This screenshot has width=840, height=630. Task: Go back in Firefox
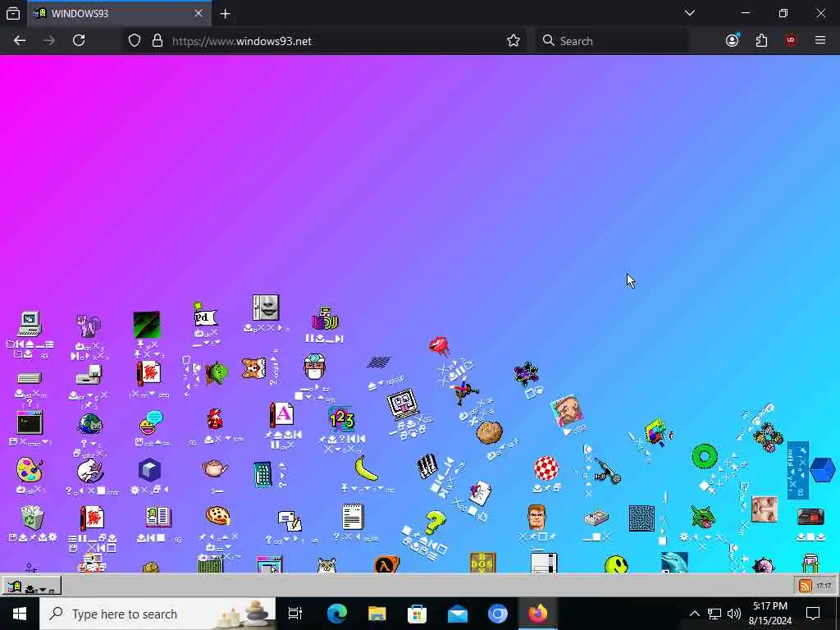coord(20,41)
